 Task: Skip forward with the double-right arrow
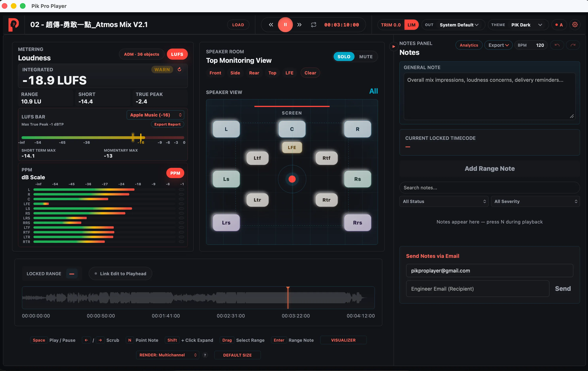(299, 25)
